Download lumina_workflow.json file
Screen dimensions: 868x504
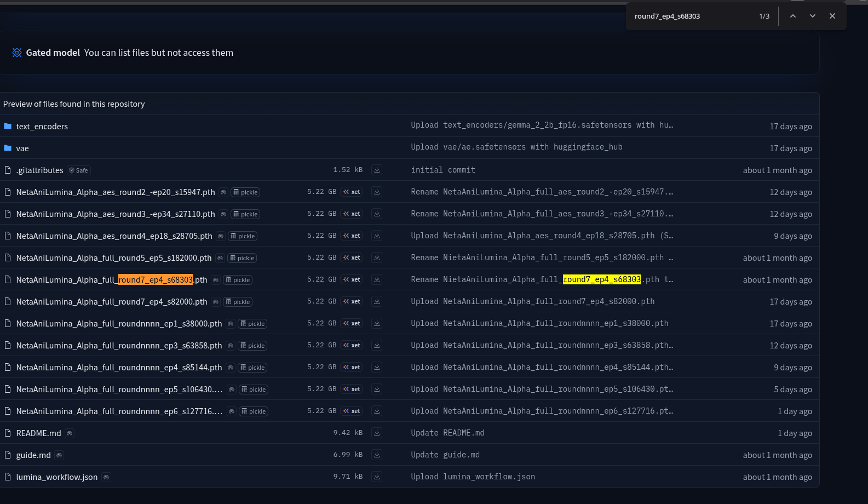377,477
